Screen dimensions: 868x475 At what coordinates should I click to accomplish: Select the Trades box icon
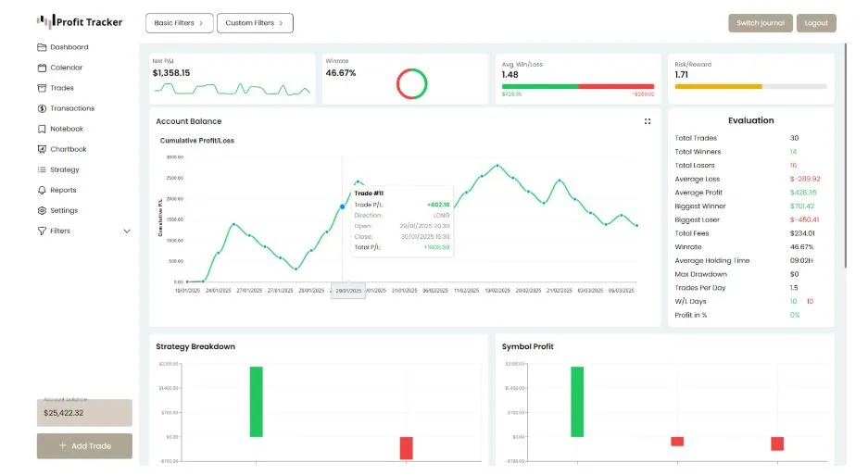(42, 88)
